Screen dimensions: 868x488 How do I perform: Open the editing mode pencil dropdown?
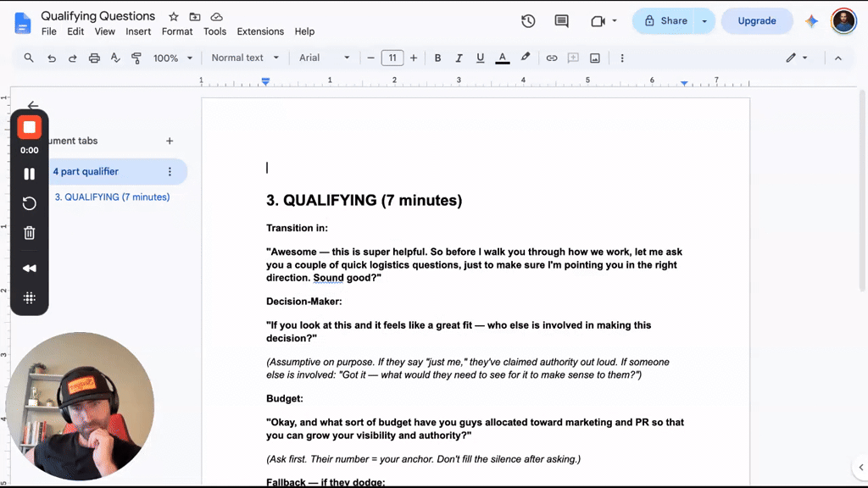(x=797, y=58)
